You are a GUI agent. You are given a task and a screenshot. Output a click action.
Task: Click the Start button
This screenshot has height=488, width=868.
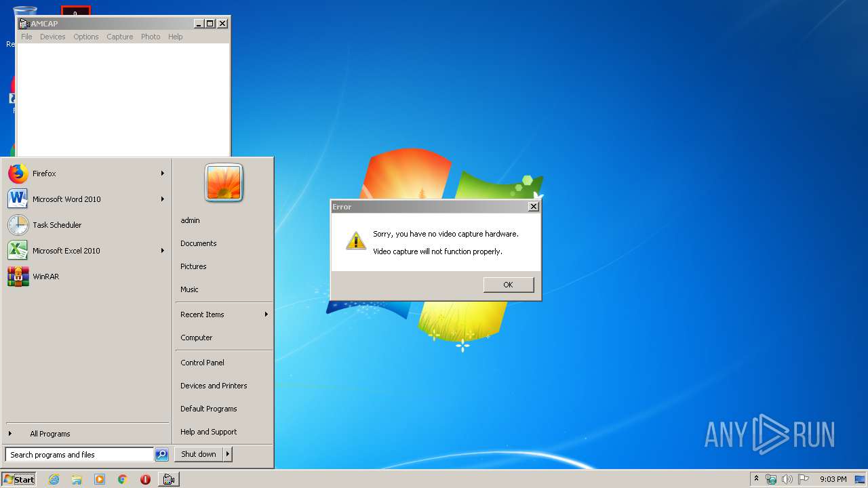(19, 479)
